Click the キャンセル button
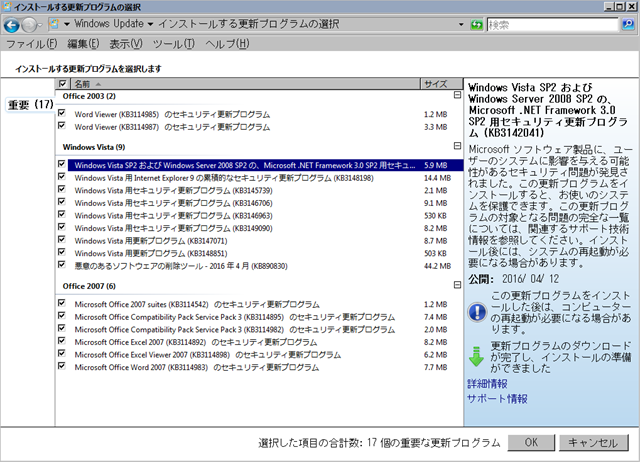The height and width of the screenshot is (462, 640). (x=593, y=442)
